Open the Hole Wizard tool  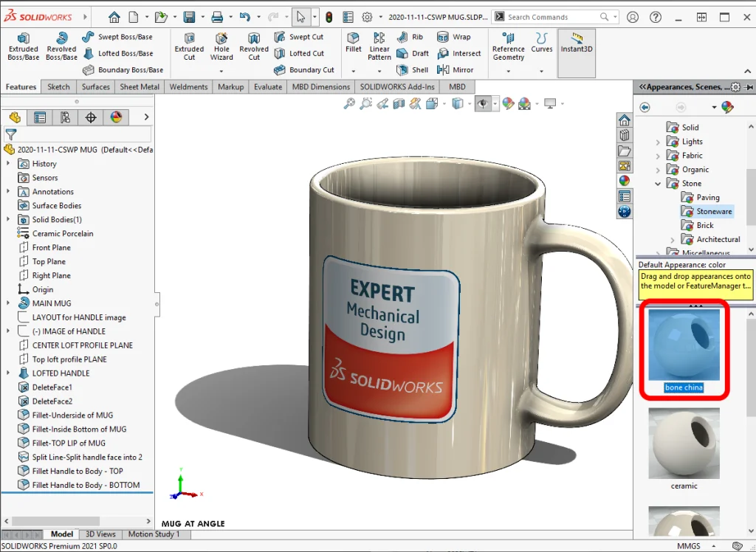point(221,46)
